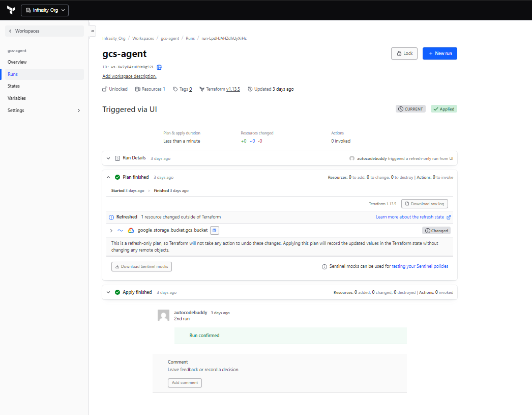The image size is (532, 415).
Task: Open Overview in the sidebar
Action: 17,62
